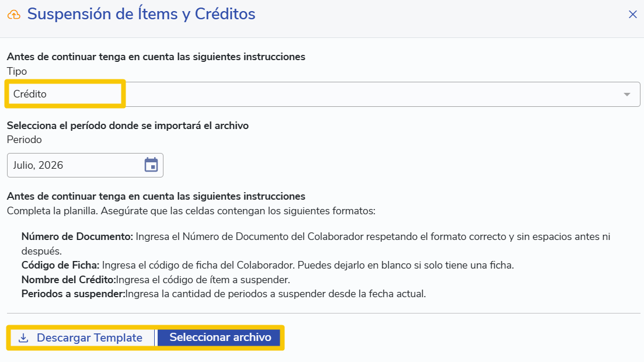This screenshot has height=362, width=644.
Task: Click the cloud upload icon beside the title
Action: pos(14,15)
